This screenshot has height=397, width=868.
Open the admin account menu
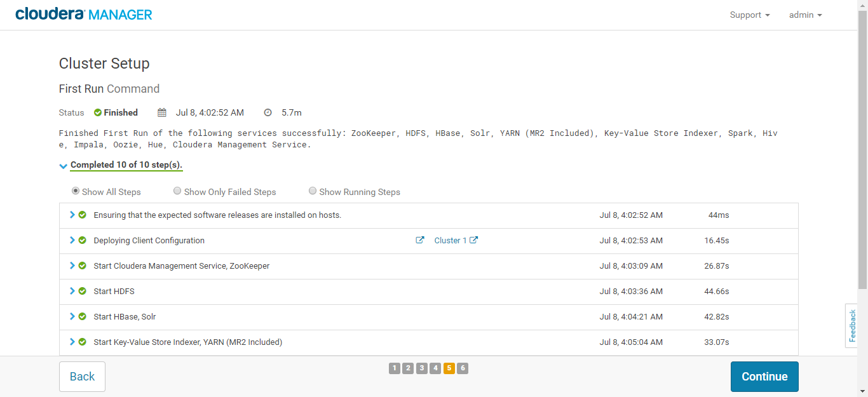[804, 15]
